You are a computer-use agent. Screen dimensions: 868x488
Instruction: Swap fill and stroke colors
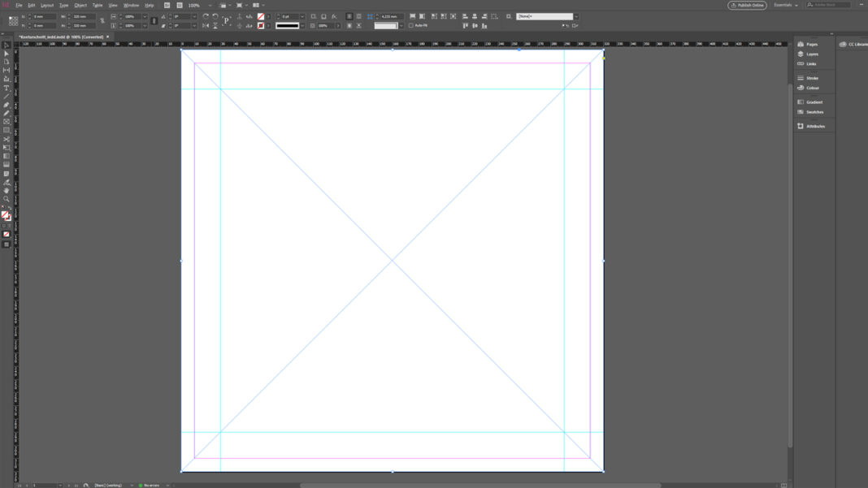tap(9, 205)
